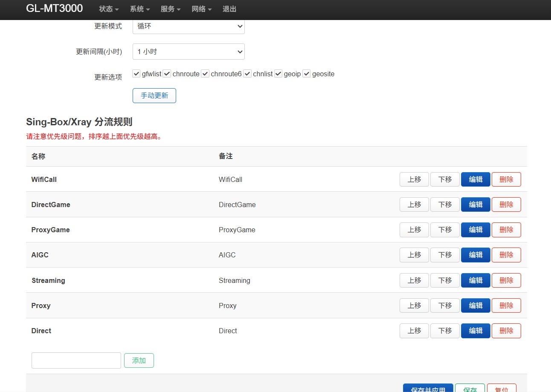Toggle the geoip checkbox

(278, 74)
